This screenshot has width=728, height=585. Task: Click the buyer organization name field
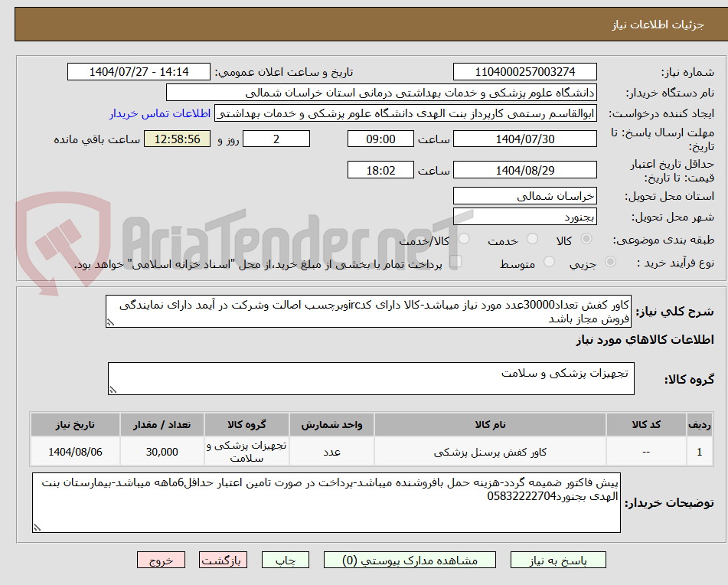tap(381, 93)
